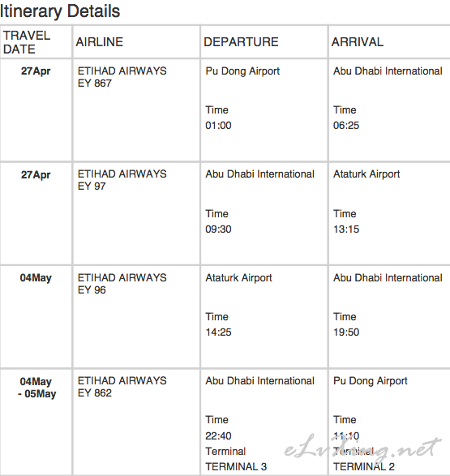Viewport: 450px width, 476px height.
Task: Click TERMINAL 3 departure text
Action: click(236, 466)
